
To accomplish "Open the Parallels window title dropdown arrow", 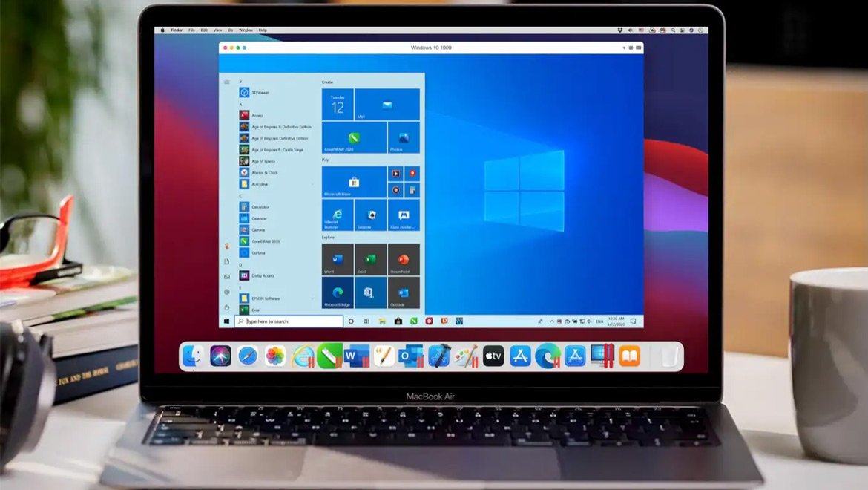I will [x=624, y=48].
